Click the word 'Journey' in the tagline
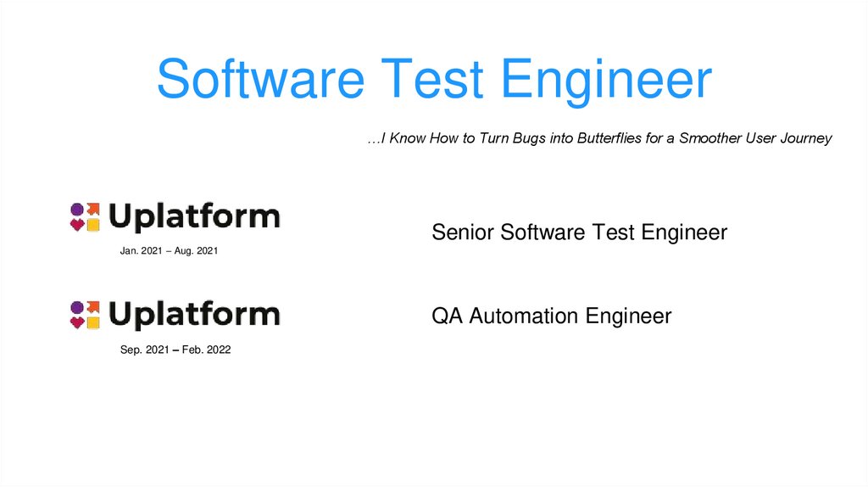 pos(806,138)
